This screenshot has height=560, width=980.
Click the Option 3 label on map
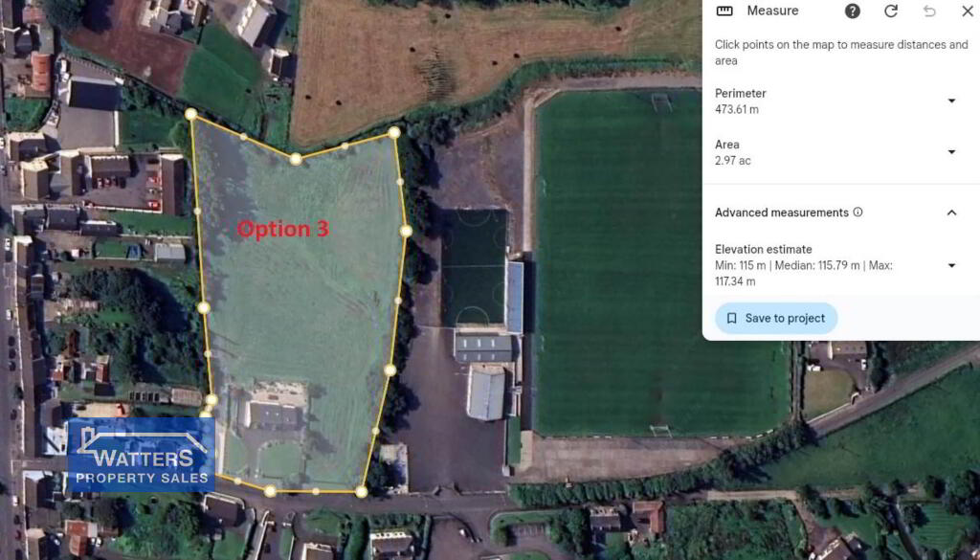click(x=282, y=229)
